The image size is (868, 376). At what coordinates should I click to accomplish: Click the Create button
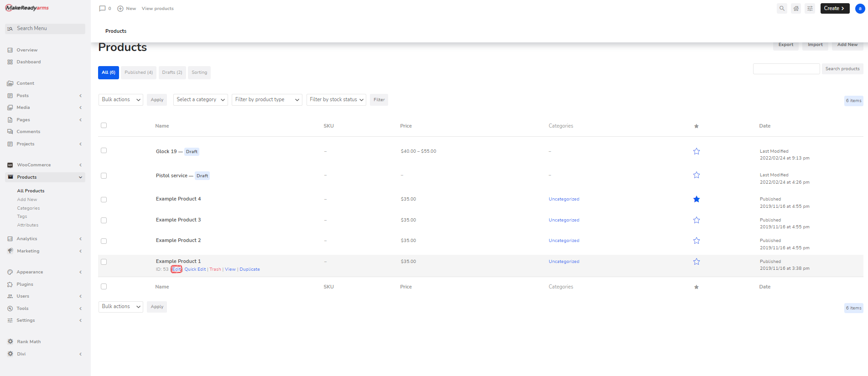[835, 8]
